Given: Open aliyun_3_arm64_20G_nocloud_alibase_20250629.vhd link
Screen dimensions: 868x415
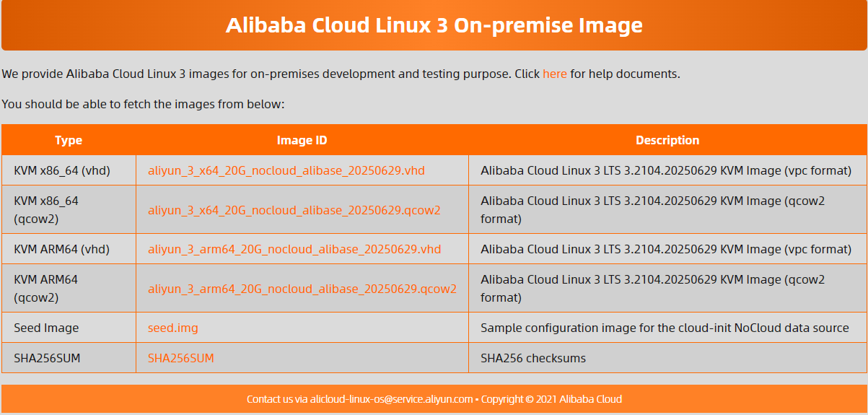Looking at the screenshot, I should point(294,249).
